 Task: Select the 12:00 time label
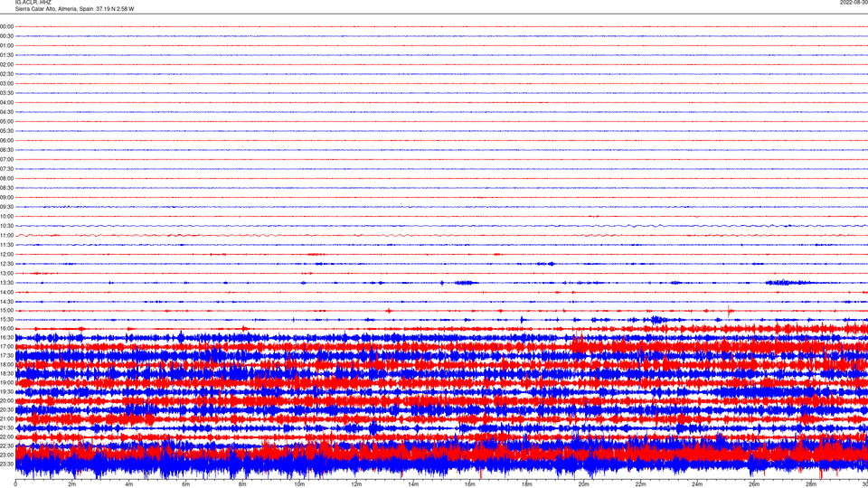(x=6, y=255)
